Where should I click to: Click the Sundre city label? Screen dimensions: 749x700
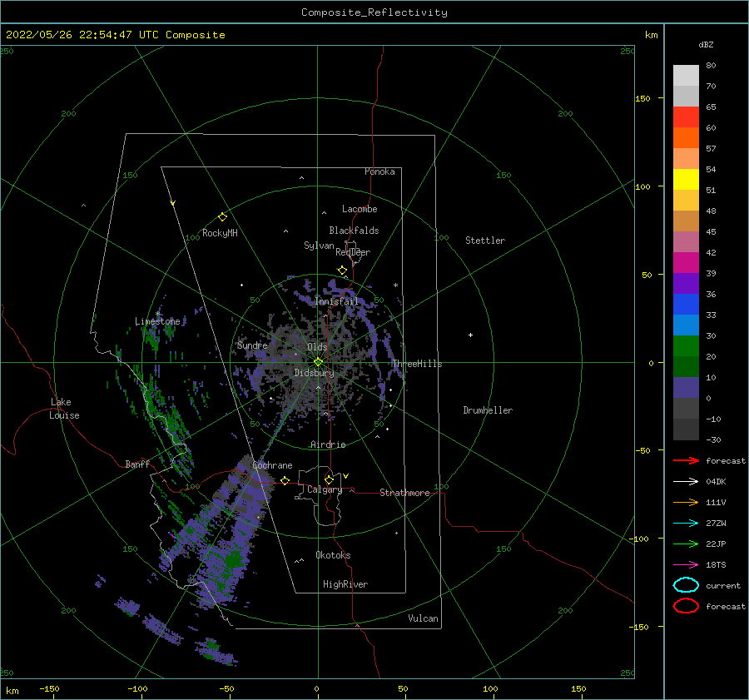(x=252, y=345)
